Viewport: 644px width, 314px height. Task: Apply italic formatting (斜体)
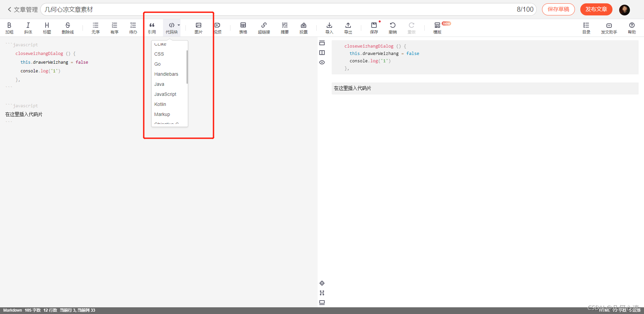point(28,28)
